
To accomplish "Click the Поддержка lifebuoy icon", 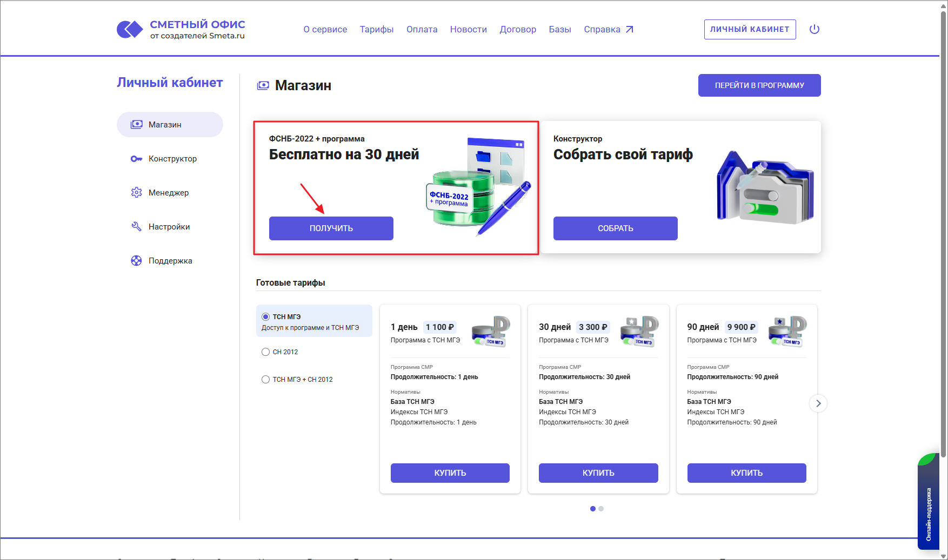I will [136, 261].
